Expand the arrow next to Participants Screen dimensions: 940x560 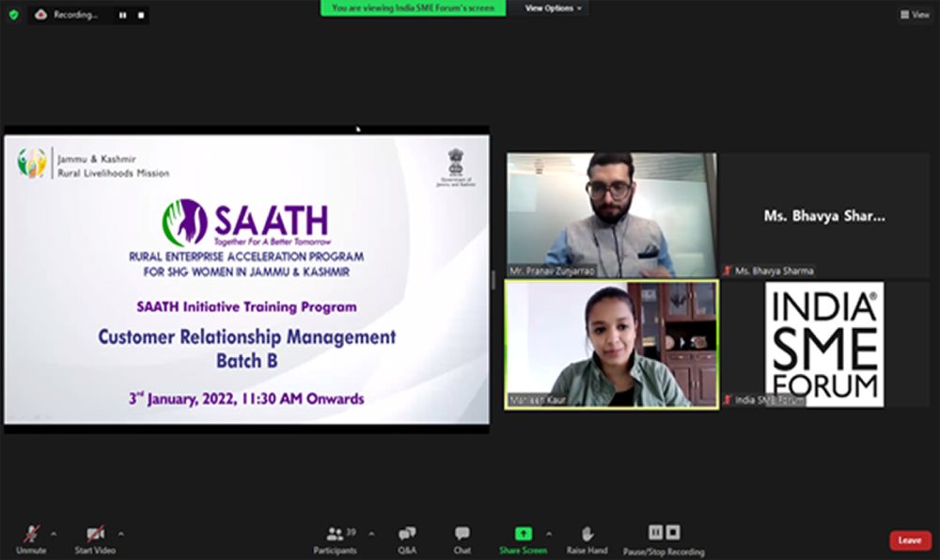tap(371, 534)
